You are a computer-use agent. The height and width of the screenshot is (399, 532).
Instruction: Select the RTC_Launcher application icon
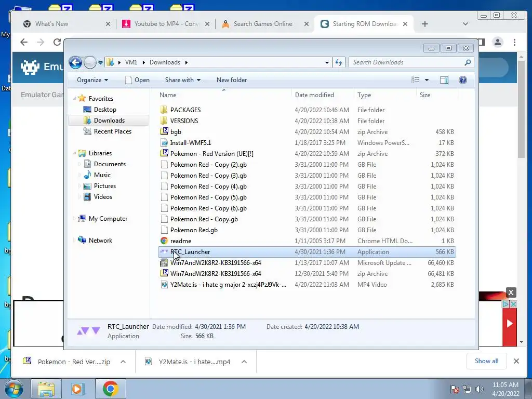164,252
